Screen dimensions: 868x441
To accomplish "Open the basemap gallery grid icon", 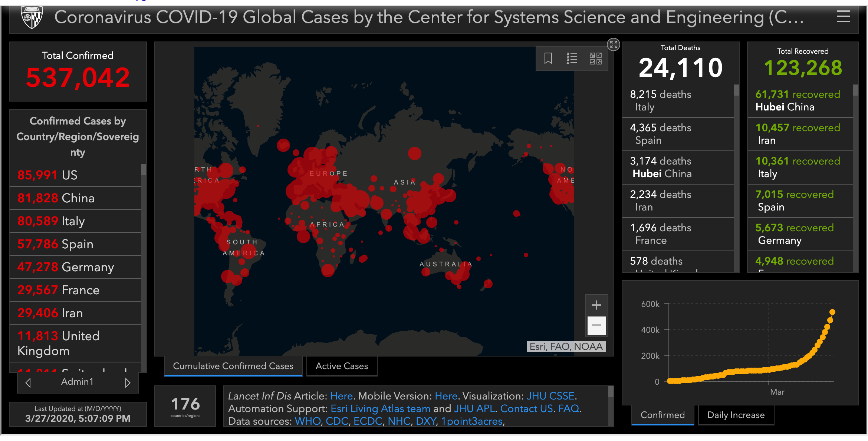I will tap(595, 58).
